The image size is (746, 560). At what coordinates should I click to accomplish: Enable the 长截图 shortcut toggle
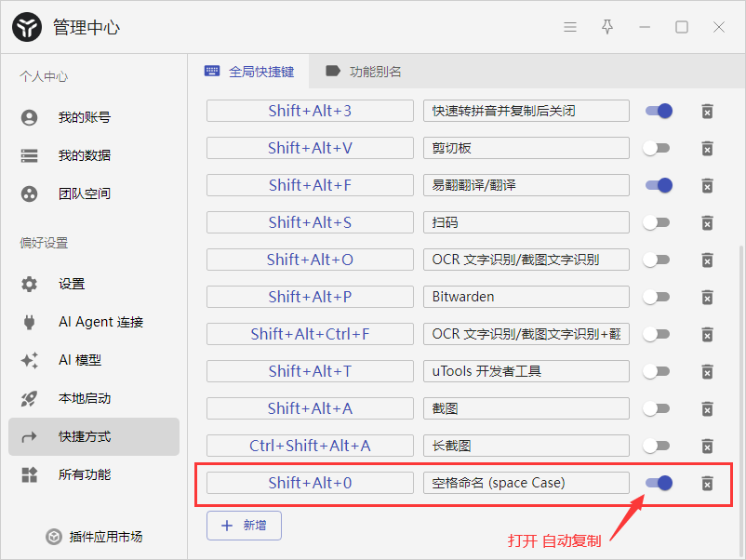656,446
